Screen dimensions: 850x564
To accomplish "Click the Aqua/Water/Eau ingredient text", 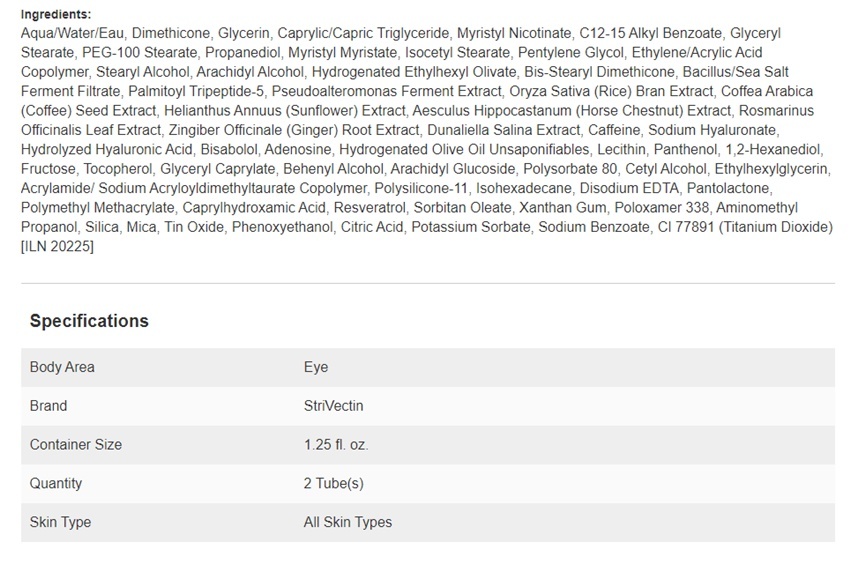I will coord(73,33).
